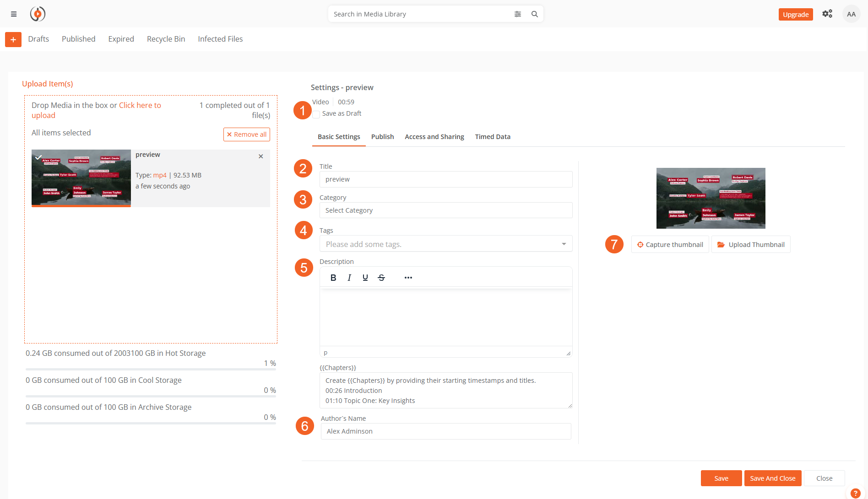868x499 pixels.
Task: Open the settings gears icon
Action: coord(827,14)
